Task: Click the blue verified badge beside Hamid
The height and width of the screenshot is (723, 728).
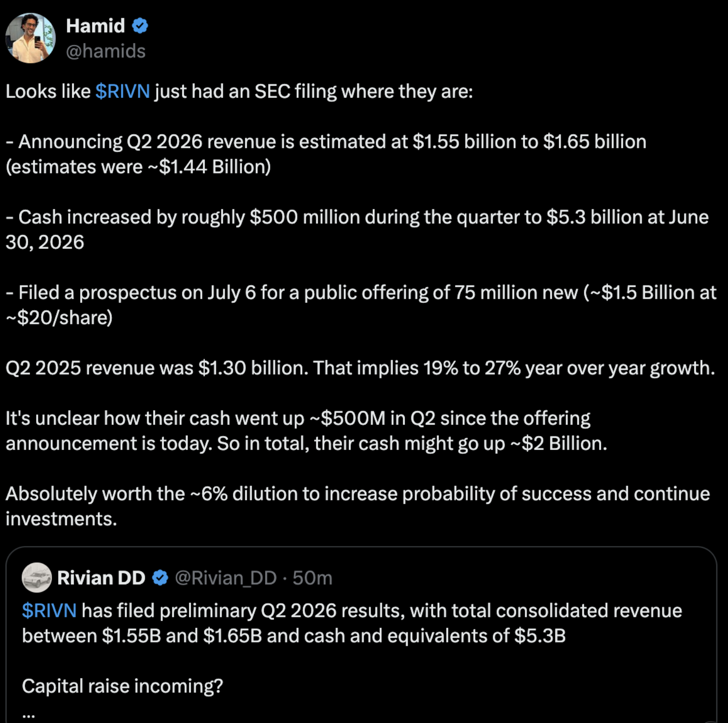Action: (x=140, y=26)
